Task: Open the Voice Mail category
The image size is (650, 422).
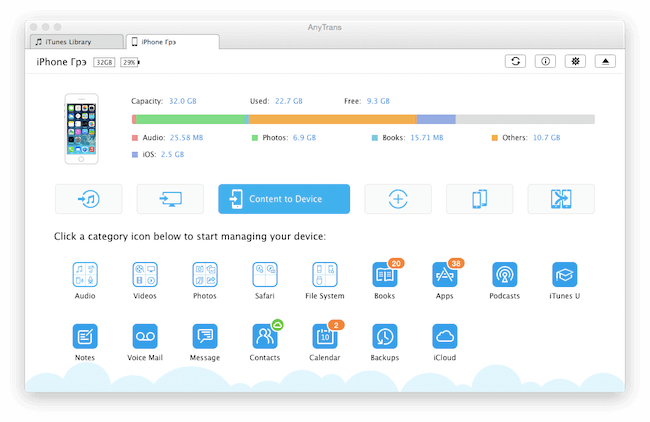Action: click(x=145, y=336)
